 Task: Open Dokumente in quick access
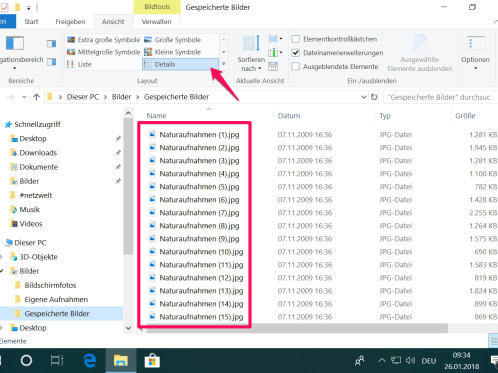point(34,167)
